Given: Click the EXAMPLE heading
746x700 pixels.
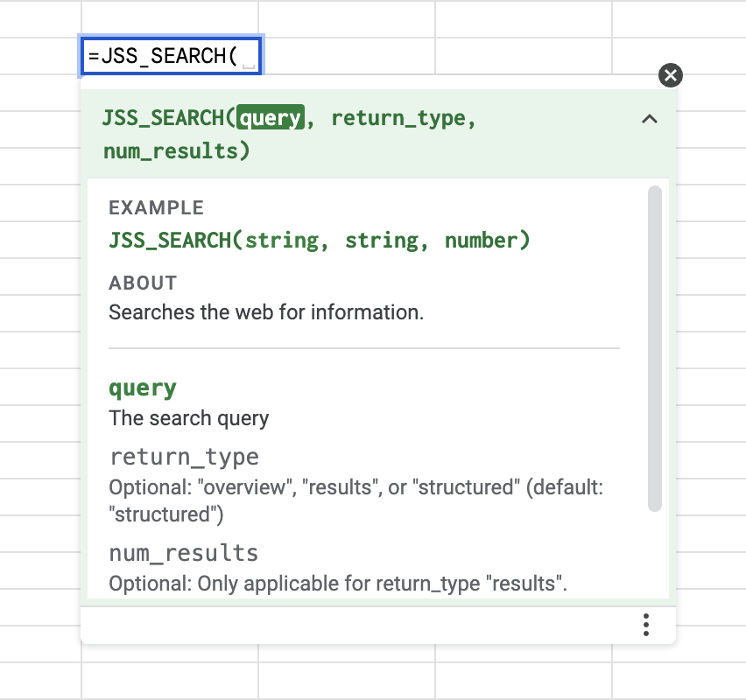Looking at the screenshot, I should [x=156, y=208].
